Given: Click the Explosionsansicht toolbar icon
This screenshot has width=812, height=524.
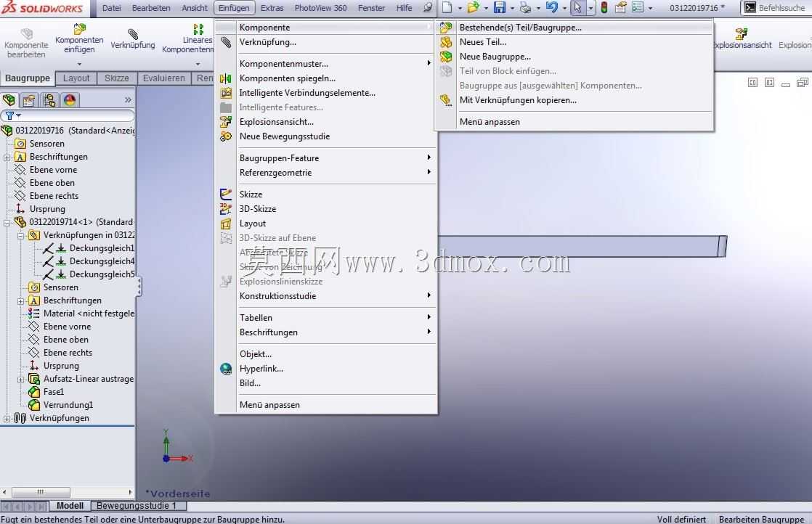Looking at the screenshot, I should [741, 34].
